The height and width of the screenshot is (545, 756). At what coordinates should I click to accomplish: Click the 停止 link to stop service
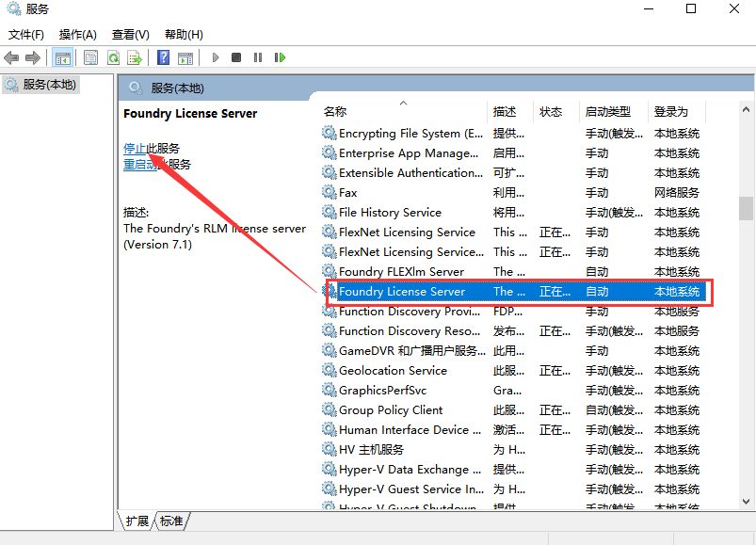pyautogui.click(x=135, y=149)
